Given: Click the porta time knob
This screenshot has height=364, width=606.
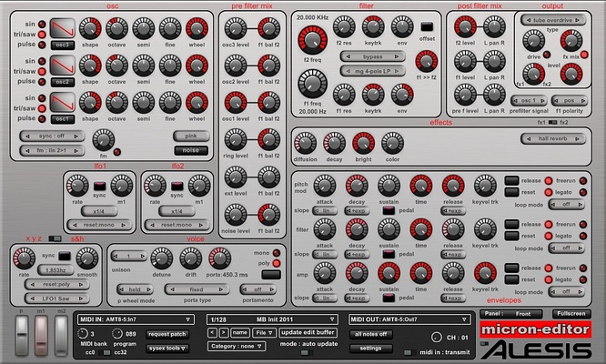Looking at the screenshot, I should pyautogui.click(x=219, y=258).
